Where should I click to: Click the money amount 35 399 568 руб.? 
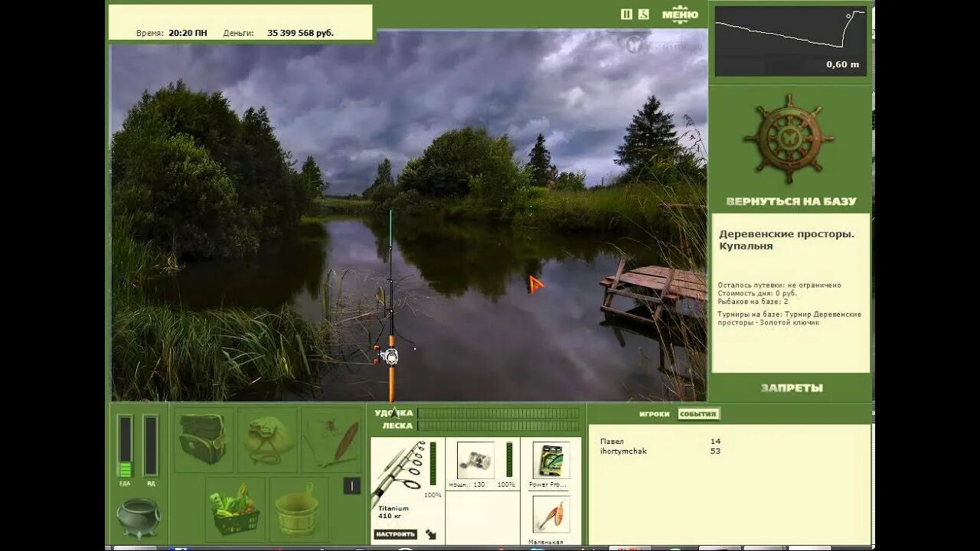300,34
